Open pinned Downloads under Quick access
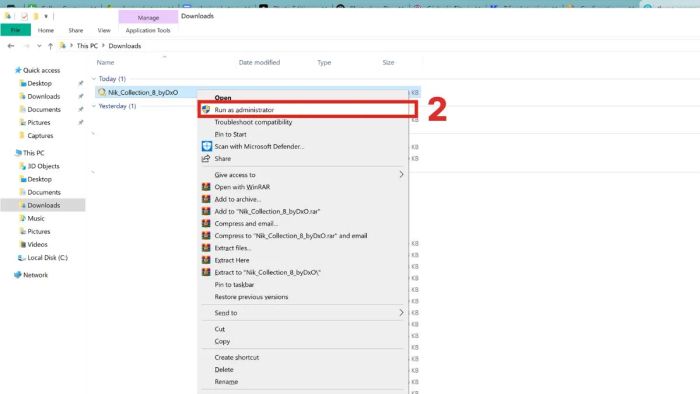 [x=43, y=96]
